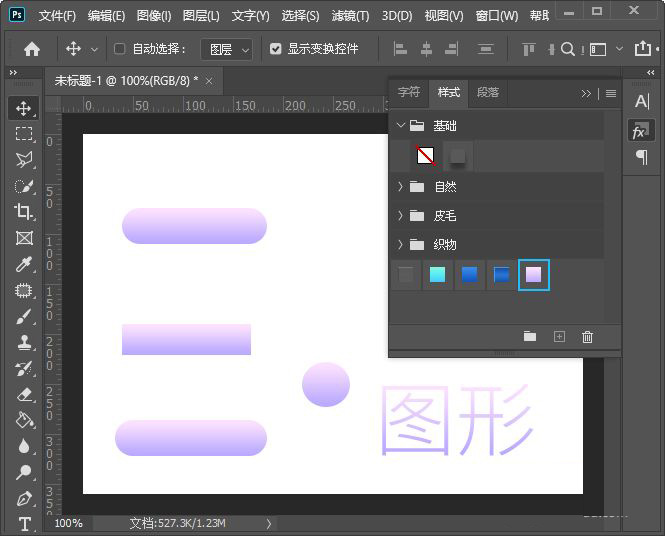Click the purple circle shape on canvas
This screenshot has width=665, height=536.
pyautogui.click(x=326, y=384)
